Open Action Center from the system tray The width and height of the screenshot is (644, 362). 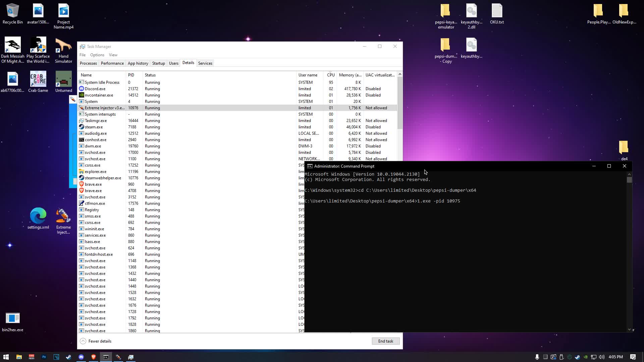[633, 357]
